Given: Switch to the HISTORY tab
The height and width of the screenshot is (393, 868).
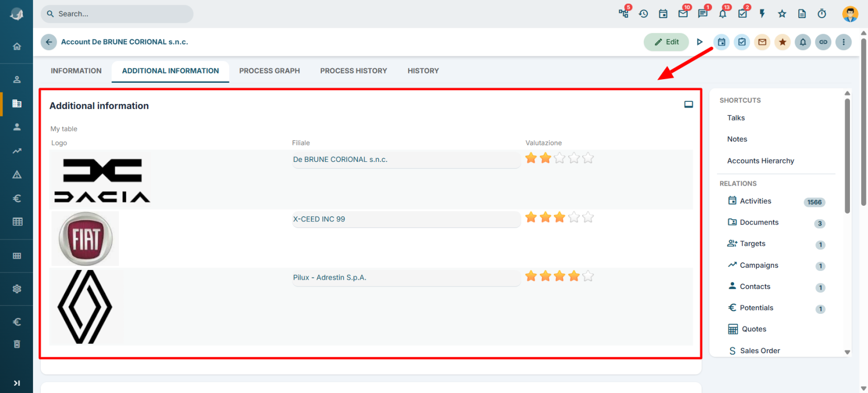Looking at the screenshot, I should pos(423,71).
